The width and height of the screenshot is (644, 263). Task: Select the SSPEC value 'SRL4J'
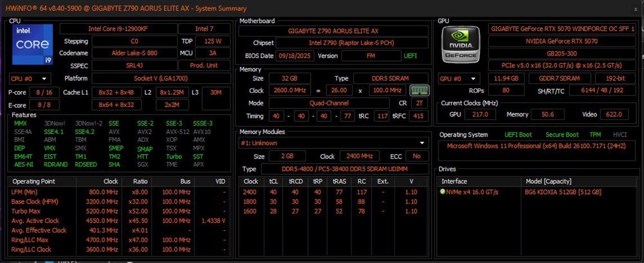pyautogui.click(x=135, y=65)
